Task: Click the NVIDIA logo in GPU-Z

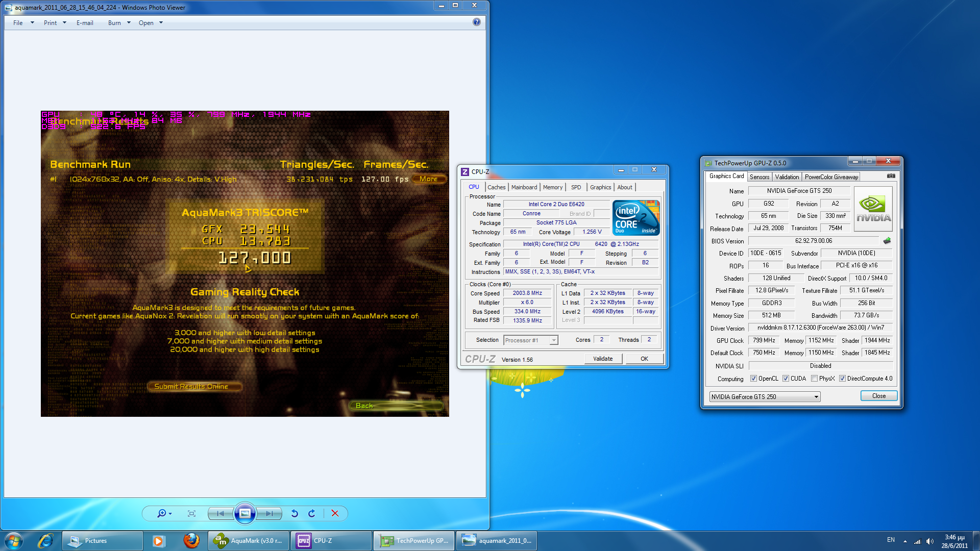Action: pyautogui.click(x=873, y=209)
